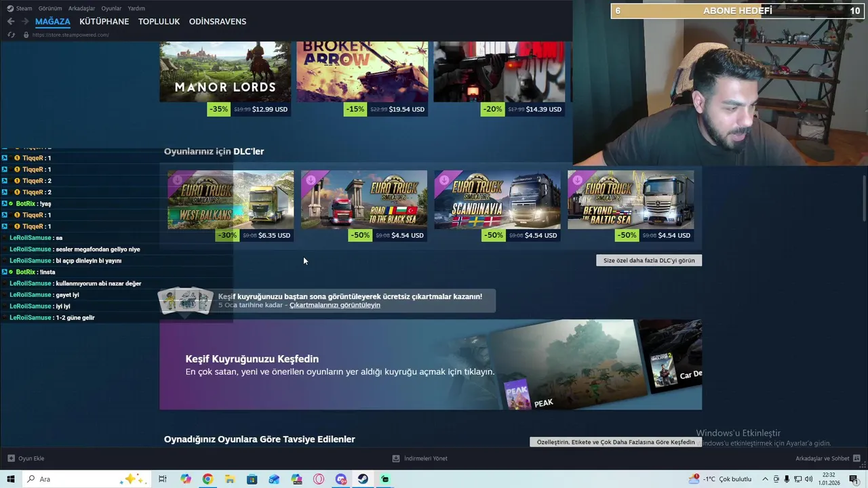Open the Keşif Kuyruğunuzu Keşfedin banner
The height and width of the screenshot is (488, 868).
coord(431,365)
